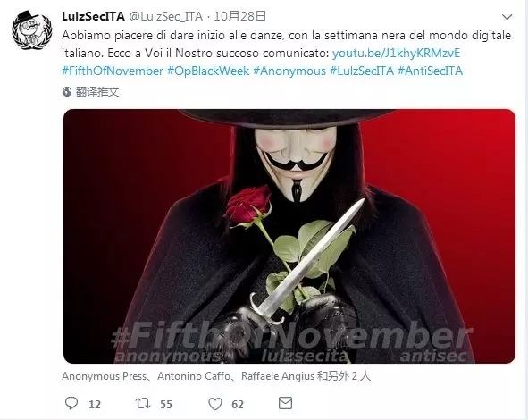Send tweet via envelope message icon

click(285, 403)
